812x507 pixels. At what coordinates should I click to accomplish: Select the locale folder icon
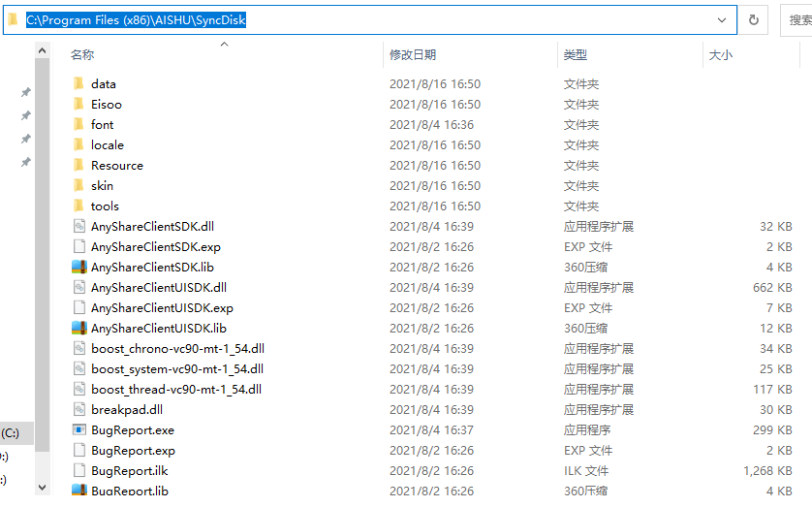(78, 144)
